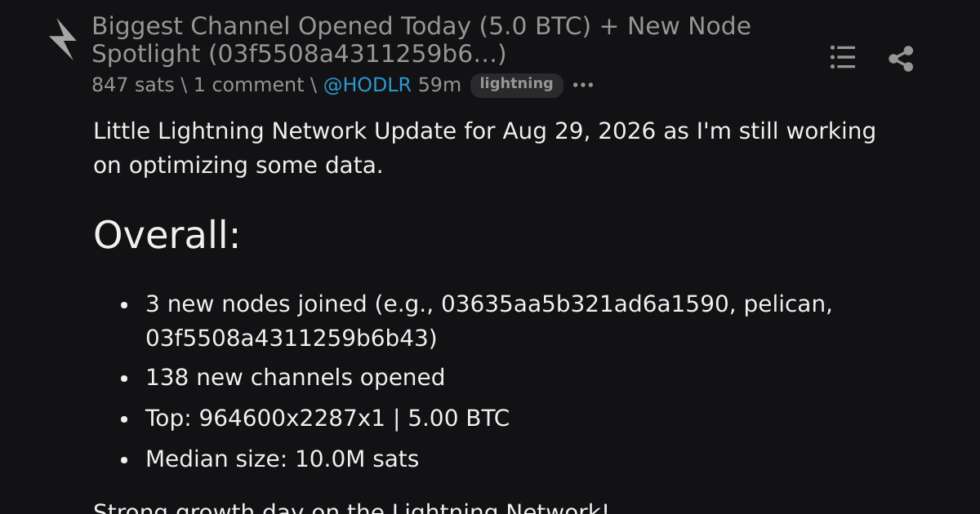Image resolution: width=980 pixels, height=514 pixels.
Task: Click the 3 new nodes joined bullet
Action: [489, 321]
